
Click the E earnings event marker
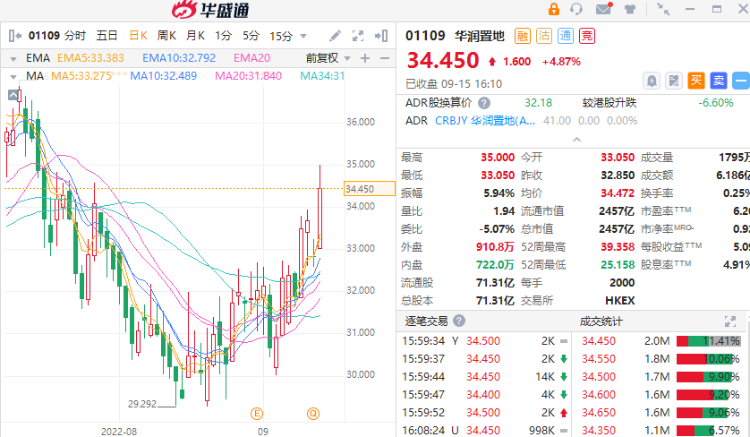tap(257, 414)
